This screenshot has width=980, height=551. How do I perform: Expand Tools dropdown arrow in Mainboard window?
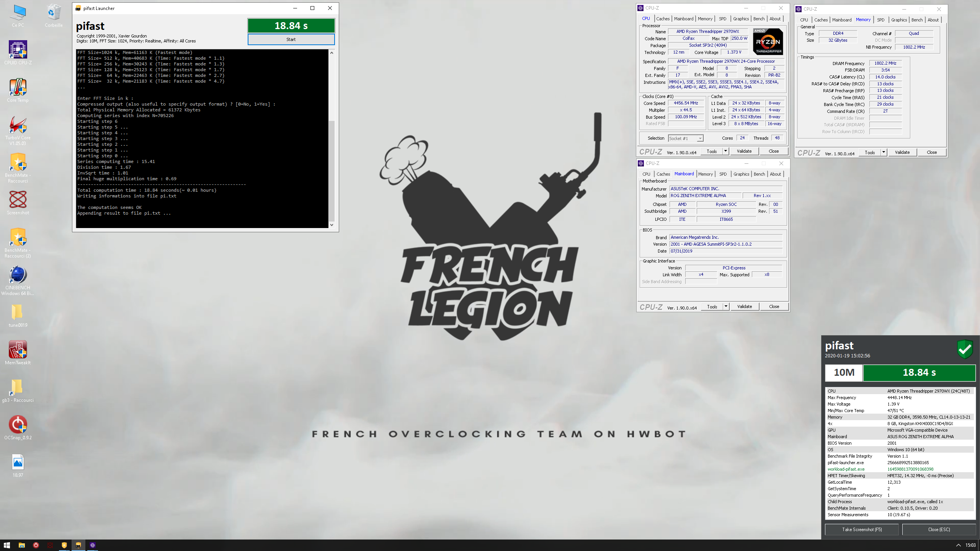pos(726,306)
